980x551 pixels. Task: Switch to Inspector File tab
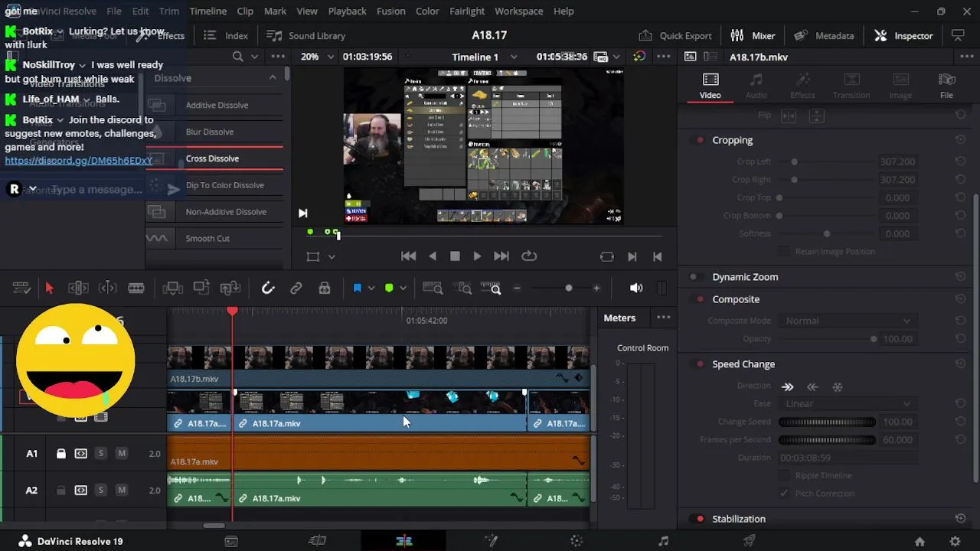click(x=946, y=86)
